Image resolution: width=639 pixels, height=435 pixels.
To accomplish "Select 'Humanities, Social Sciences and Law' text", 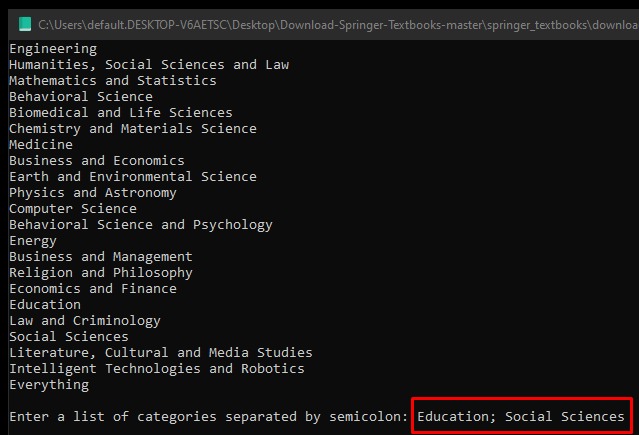I will click(149, 64).
